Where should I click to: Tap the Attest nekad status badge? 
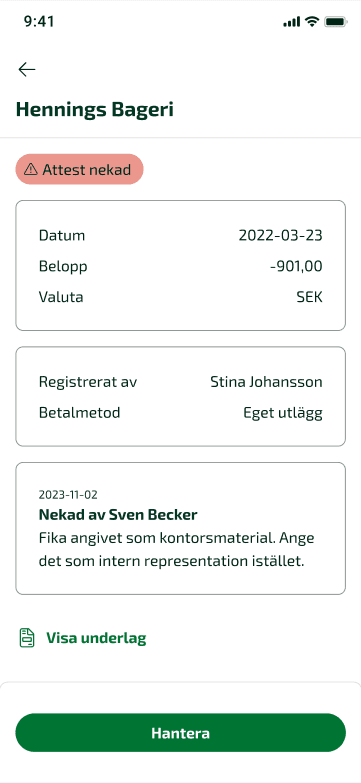(x=79, y=170)
